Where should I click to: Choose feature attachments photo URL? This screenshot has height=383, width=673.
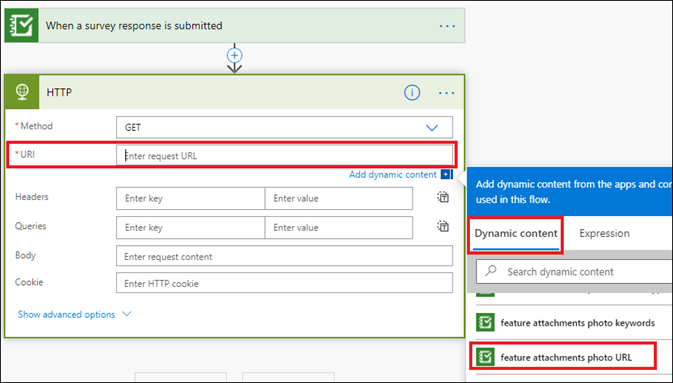[566, 357]
